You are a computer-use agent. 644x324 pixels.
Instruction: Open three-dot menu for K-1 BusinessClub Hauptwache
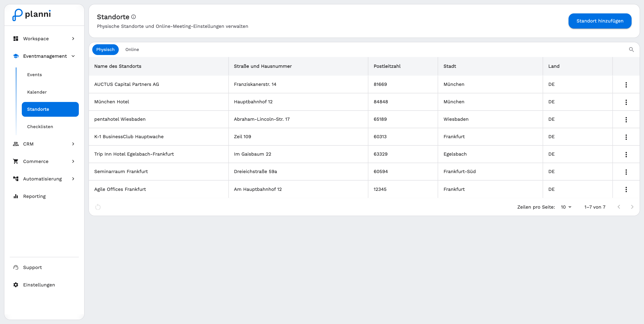click(x=626, y=137)
